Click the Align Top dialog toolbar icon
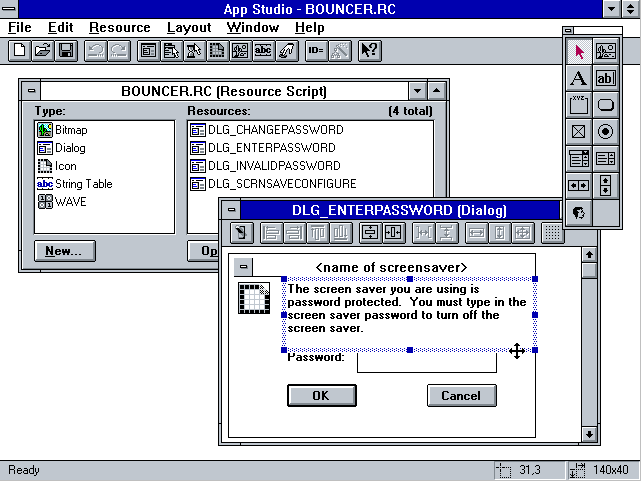 (318, 233)
